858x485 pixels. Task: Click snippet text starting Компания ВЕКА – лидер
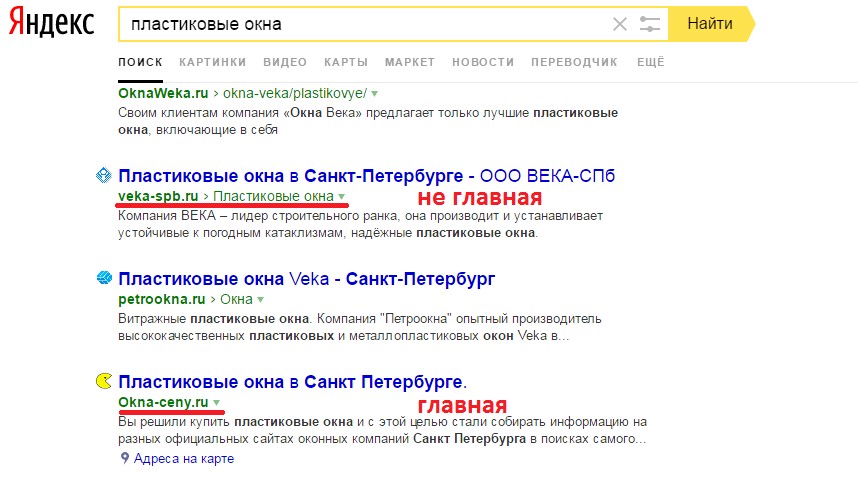tap(361, 224)
